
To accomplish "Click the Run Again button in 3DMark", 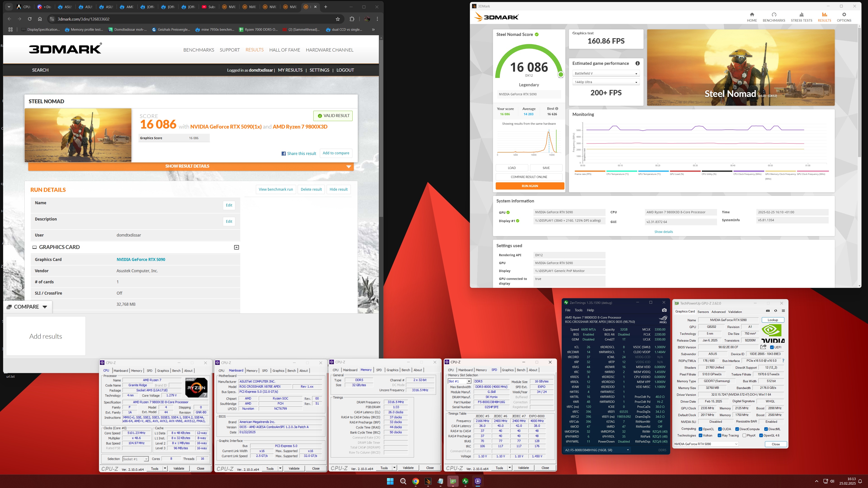I will 530,186.
